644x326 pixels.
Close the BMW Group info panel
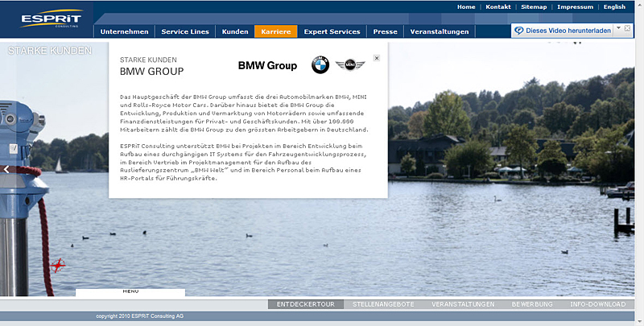tap(378, 58)
